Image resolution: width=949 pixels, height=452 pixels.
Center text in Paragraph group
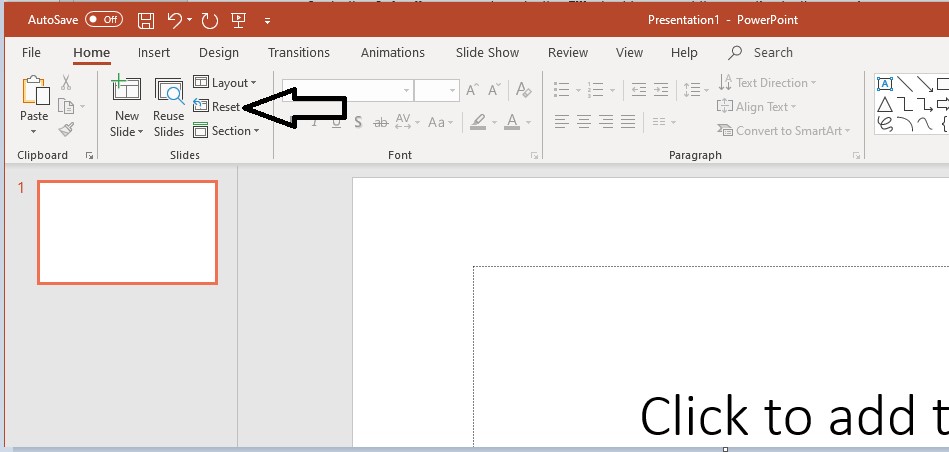583,122
